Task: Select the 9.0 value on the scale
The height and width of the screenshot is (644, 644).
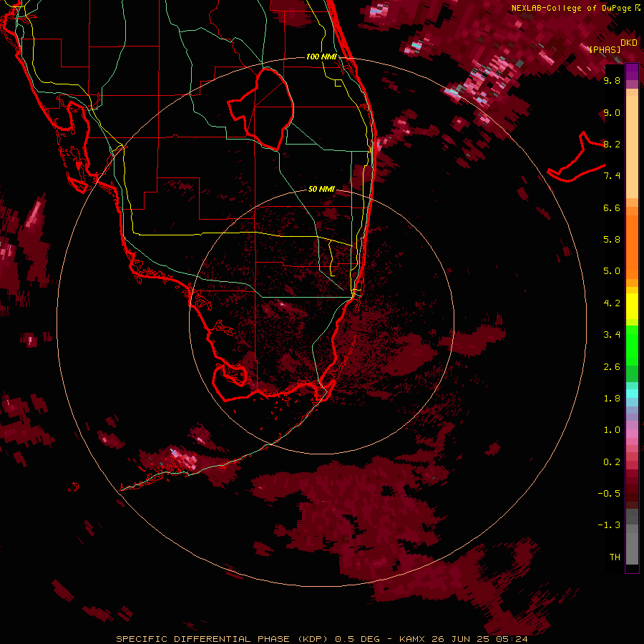Action: pyautogui.click(x=612, y=112)
